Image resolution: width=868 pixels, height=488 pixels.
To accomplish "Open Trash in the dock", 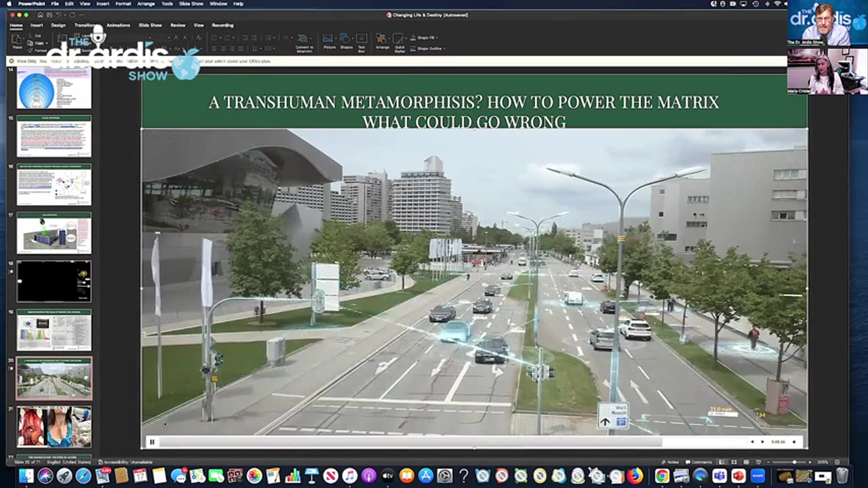I will click(x=842, y=476).
